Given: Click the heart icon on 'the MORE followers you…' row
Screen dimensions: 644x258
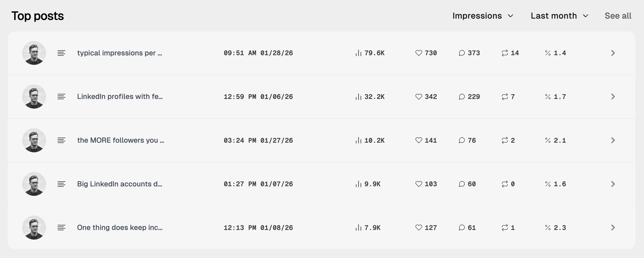Looking at the screenshot, I should (x=419, y=140).
